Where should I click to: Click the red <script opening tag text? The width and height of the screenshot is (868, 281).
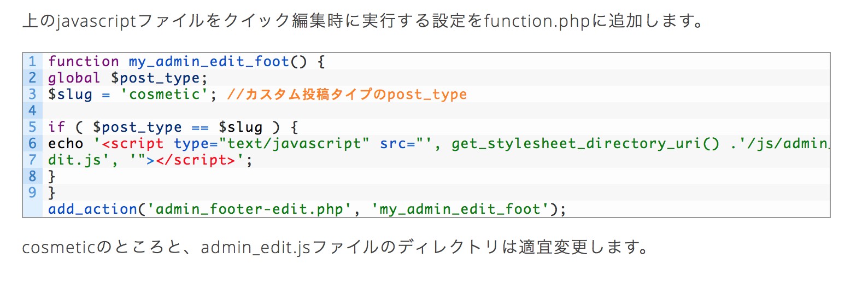coord(133,143)
